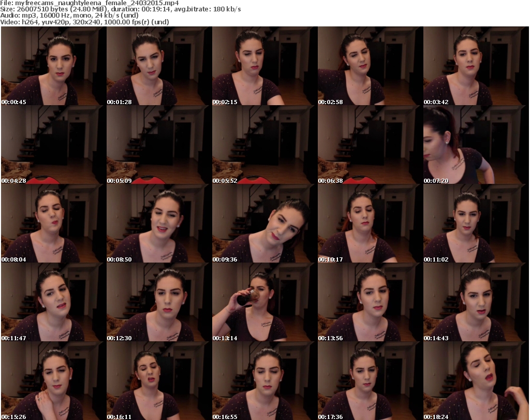530x420 pixels.
Task: Open the frame labeled 00:16:11
Action: click(x=159, y=381)
